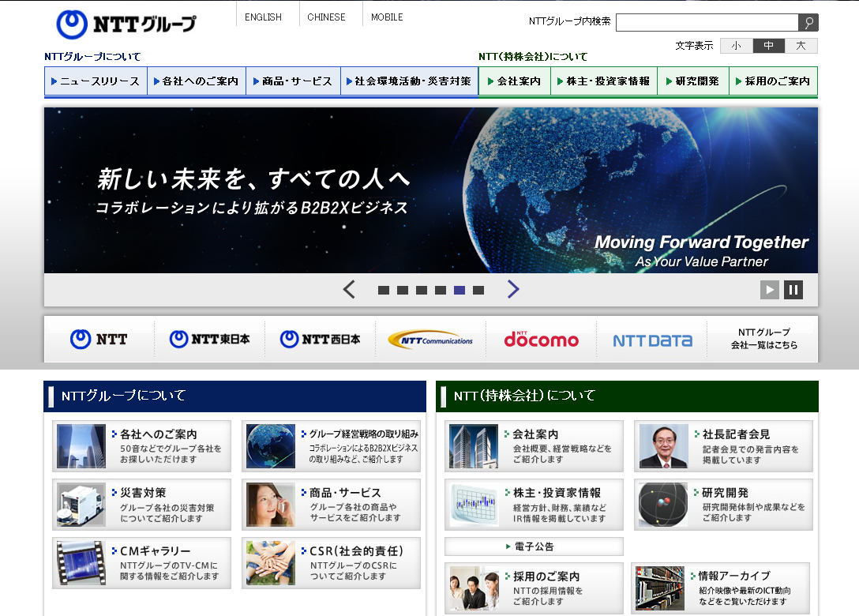Screen dimensions: 859x616
Task: Click the atom sphere 研究開発 thumbnail
Action: pyautogui.click(x=663, y=505)
